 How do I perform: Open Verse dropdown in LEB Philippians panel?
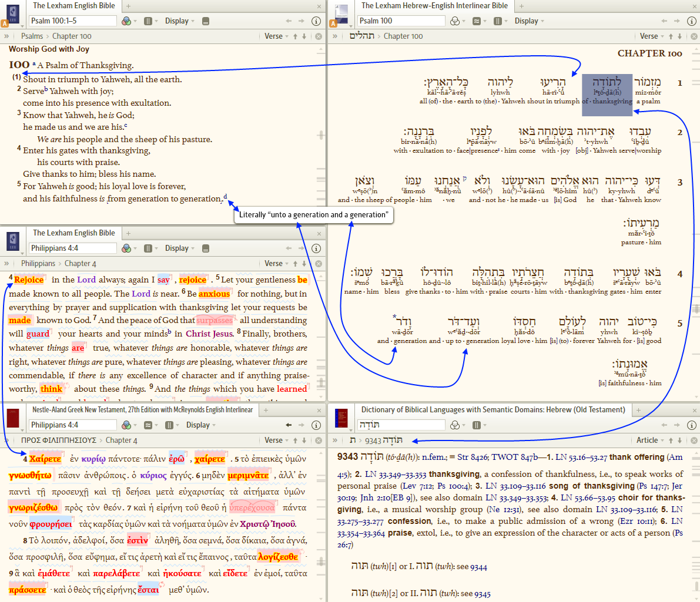[x=276, y=263]
